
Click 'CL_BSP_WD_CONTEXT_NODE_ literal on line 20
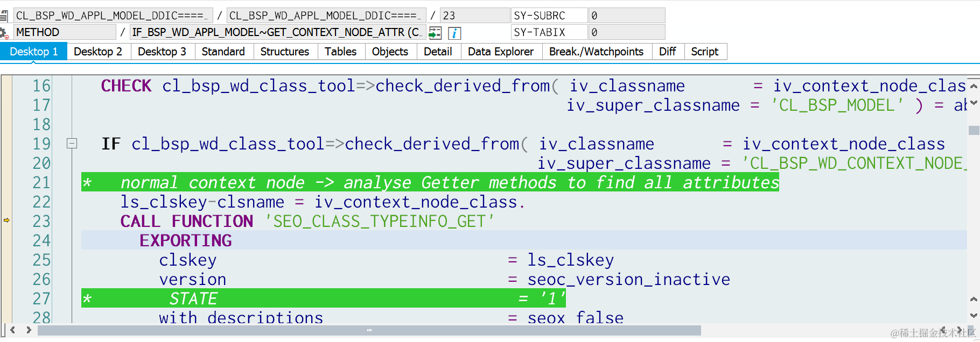point(854,163)
